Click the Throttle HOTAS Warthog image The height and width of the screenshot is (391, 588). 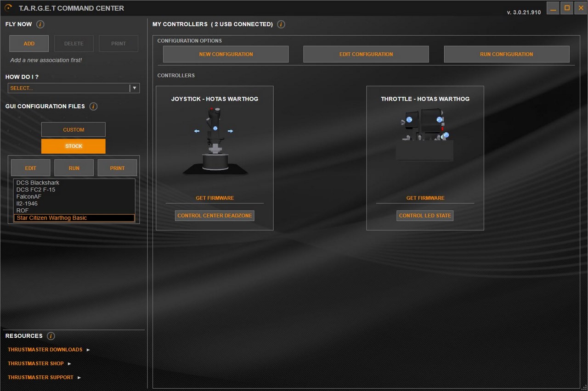(425, 134)
